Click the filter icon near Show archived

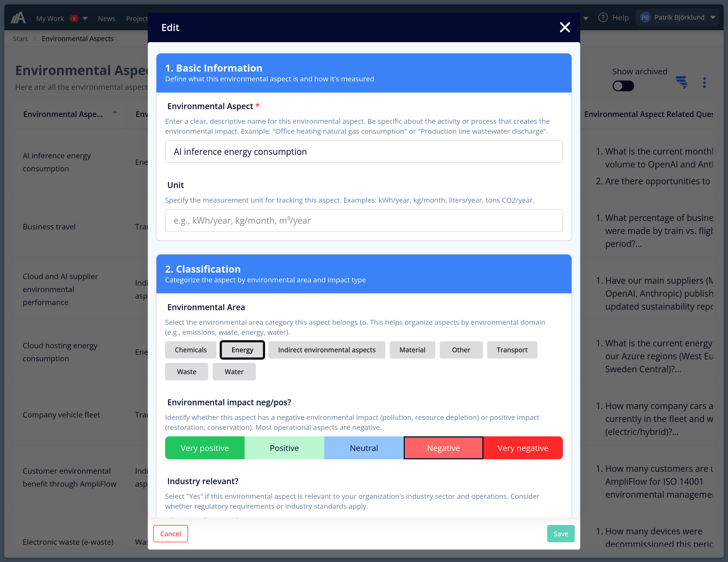click(x=681, y=82)
